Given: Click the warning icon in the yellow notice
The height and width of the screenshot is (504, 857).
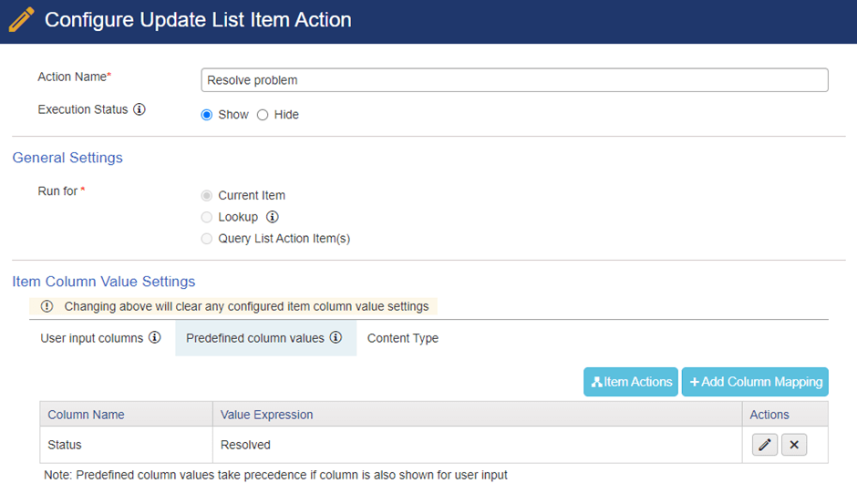Looking at the screenshot, I should 47,306.
